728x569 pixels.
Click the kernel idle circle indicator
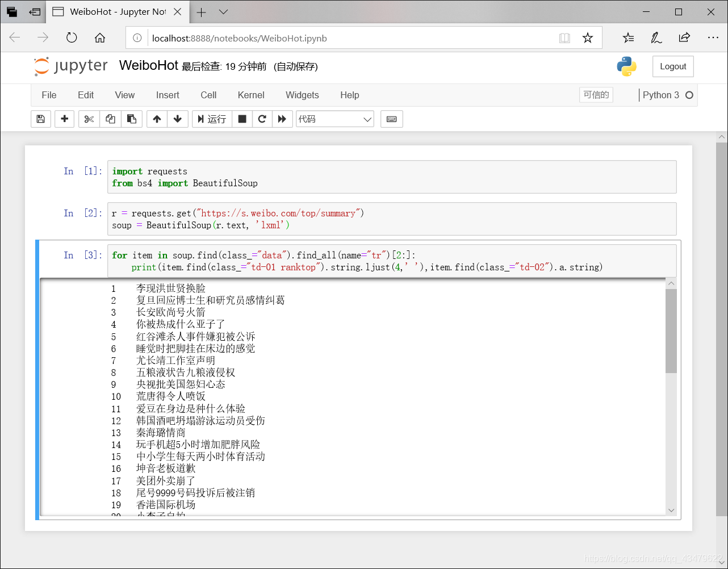(x=689, y=95)
